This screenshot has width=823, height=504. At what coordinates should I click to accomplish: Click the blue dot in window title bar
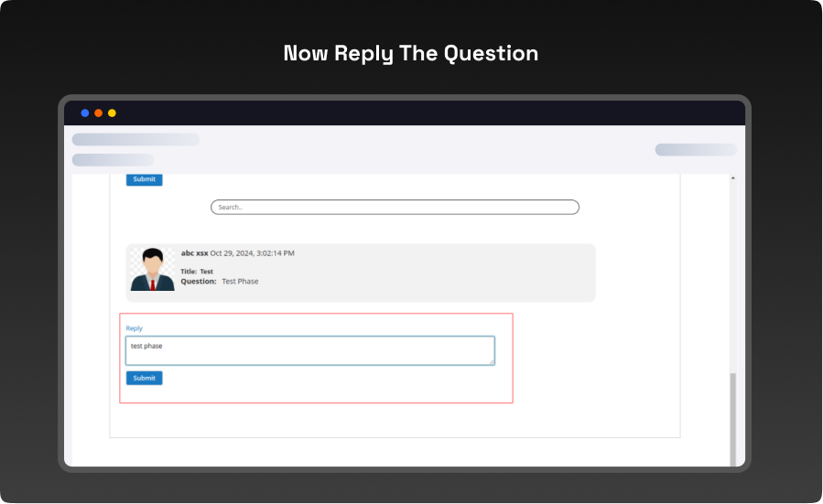(x=85, y=113)
